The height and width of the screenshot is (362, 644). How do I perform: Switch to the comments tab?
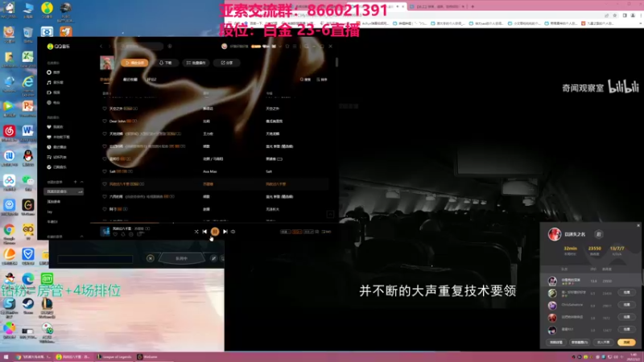(x=151, y=80)
